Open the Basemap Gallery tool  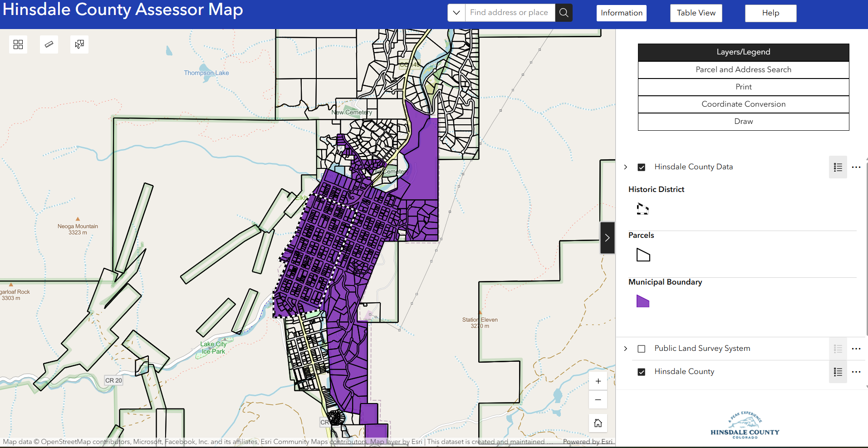[x=18, y=44]
